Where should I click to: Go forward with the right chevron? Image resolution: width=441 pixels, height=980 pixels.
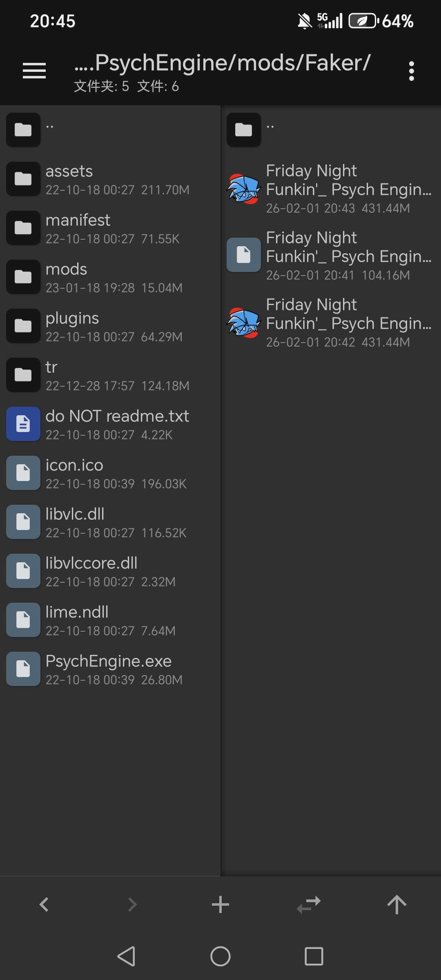click(x=132, y=904)
